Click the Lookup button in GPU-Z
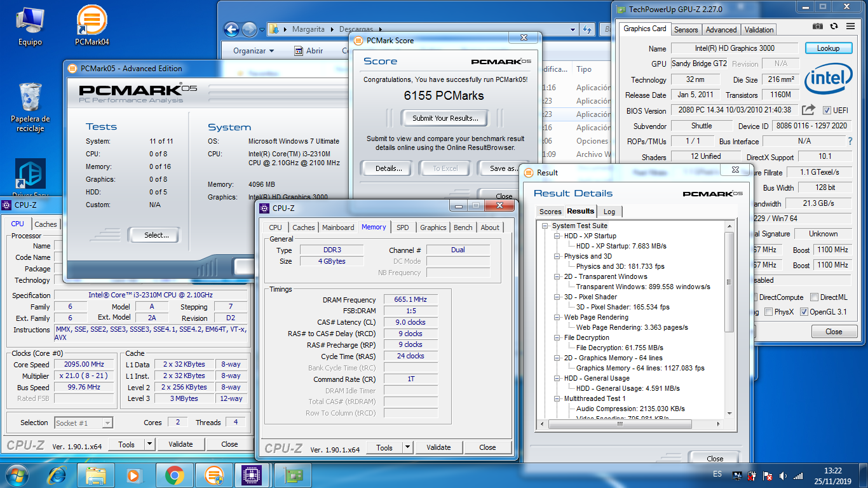The width and height of the screenshot is (868, 488). 828,48
